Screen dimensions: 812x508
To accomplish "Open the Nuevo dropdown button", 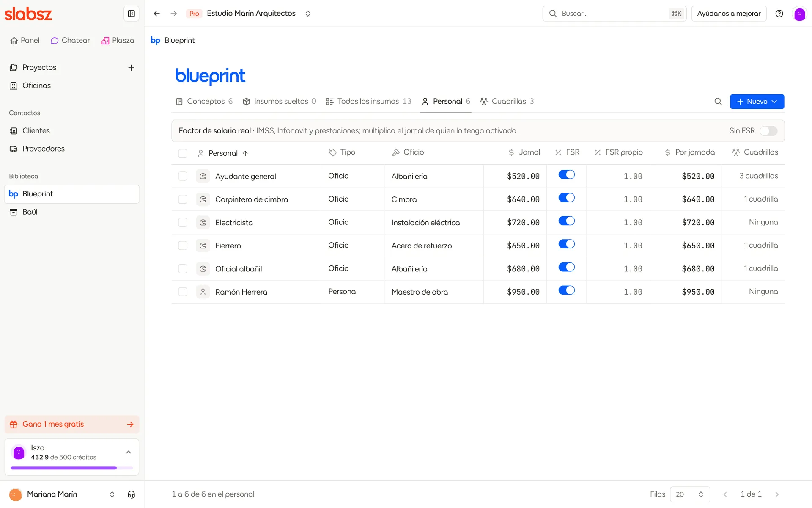I will click(757, 102).
